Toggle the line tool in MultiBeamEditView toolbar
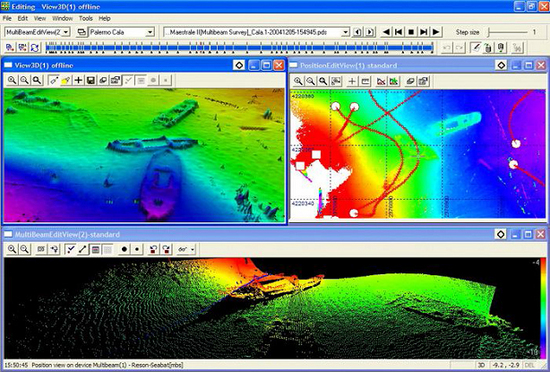The height and width of the screenshot is (372, 550). [83, 249]
